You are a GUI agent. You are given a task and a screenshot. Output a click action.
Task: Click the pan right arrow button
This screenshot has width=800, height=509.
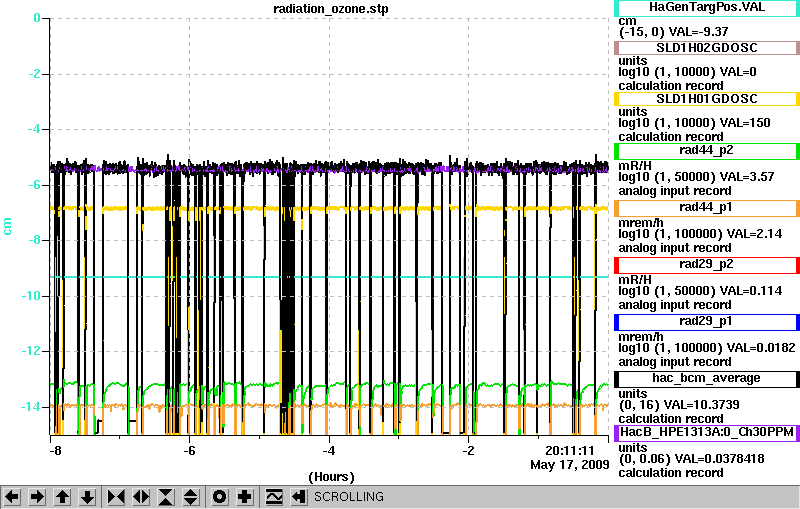[37, 496]
